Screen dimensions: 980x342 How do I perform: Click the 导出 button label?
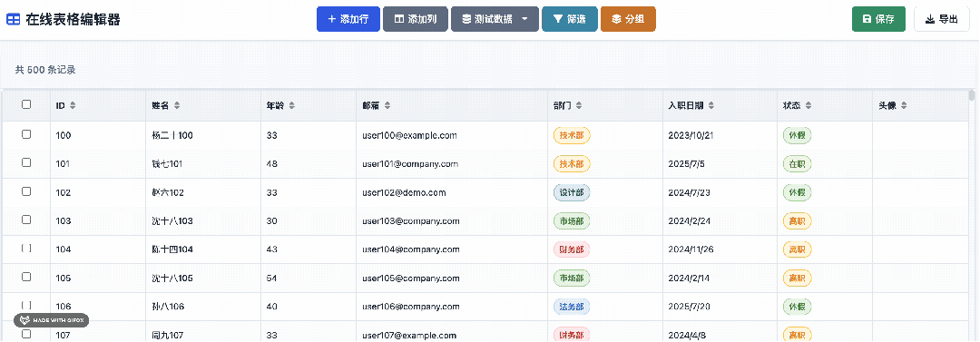click(x=949, y=19)
